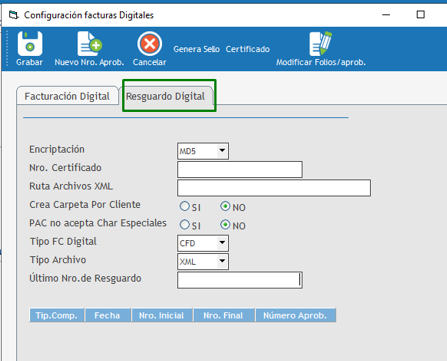Click the window title bar app icon
The image size is (447, 361).
click(x=13, y=15)
